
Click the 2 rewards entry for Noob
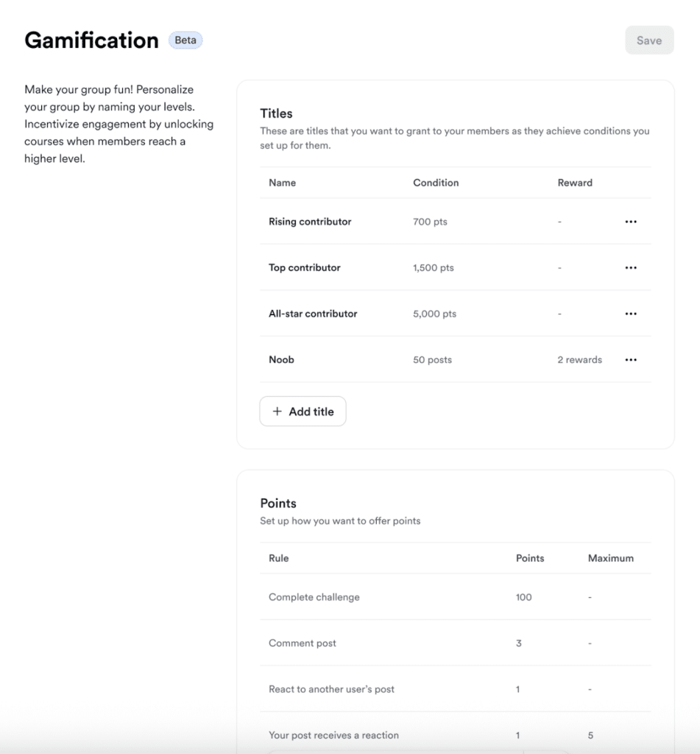click(579, 359)
